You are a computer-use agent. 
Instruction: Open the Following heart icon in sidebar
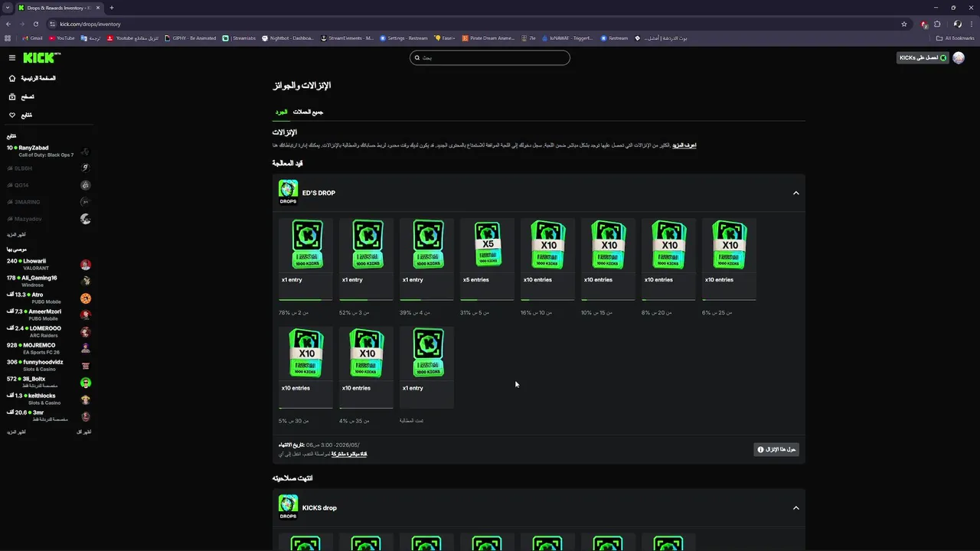[x=12, y=115]
